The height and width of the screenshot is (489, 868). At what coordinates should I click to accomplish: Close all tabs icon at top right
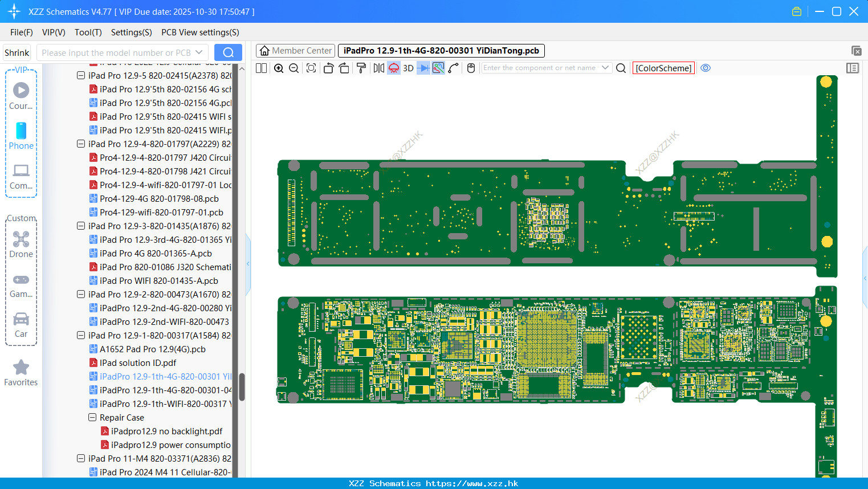point(856,51)
